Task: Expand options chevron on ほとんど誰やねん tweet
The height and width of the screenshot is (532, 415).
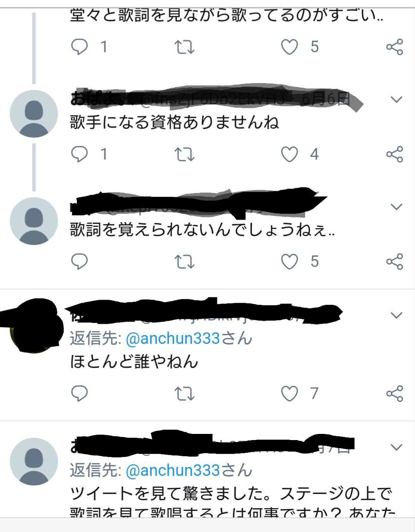Action: (396, 315)
